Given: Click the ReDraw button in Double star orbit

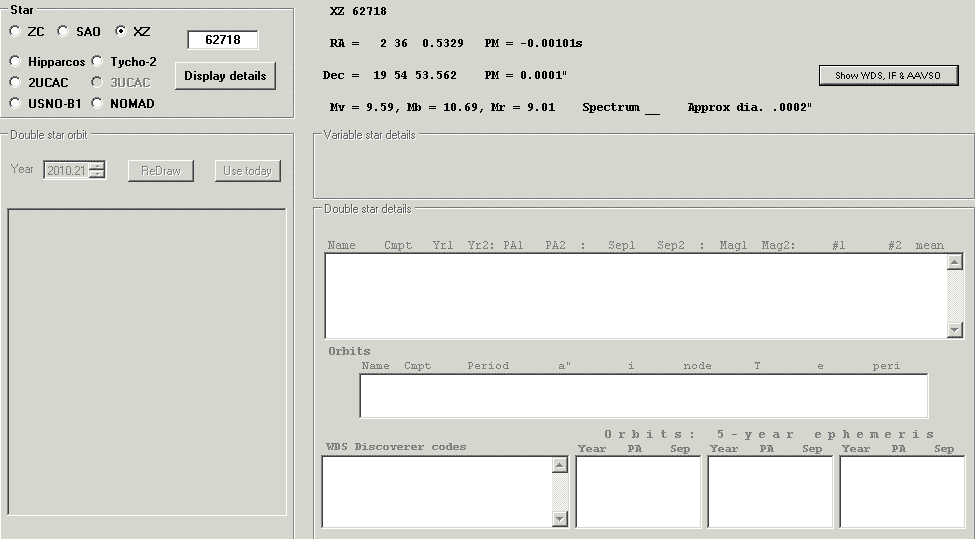Looking at the screenshot, I should coord(160,171).
